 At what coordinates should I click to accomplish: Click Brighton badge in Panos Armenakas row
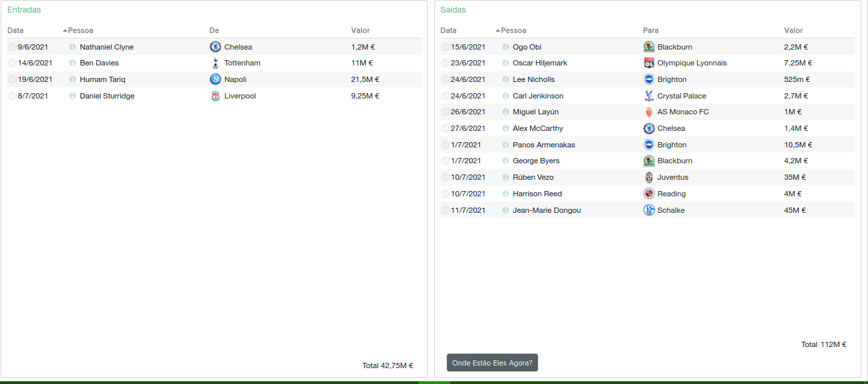[x=649, y=145]
